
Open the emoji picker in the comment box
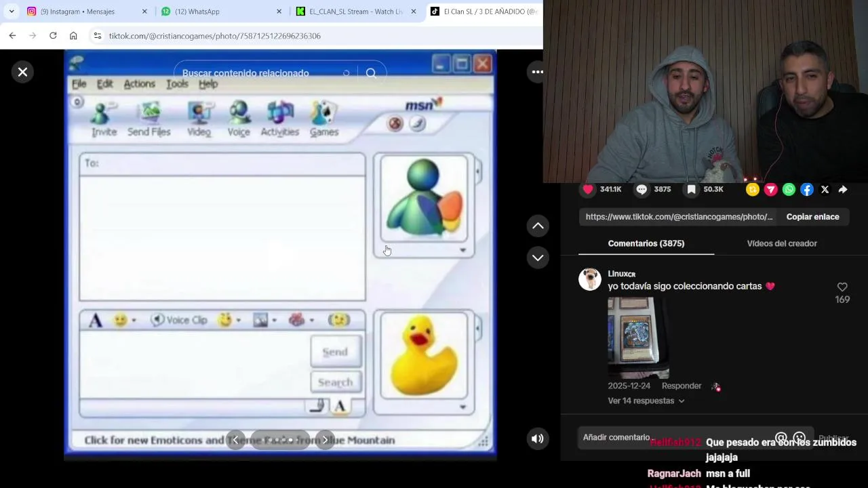coord(800,439)
